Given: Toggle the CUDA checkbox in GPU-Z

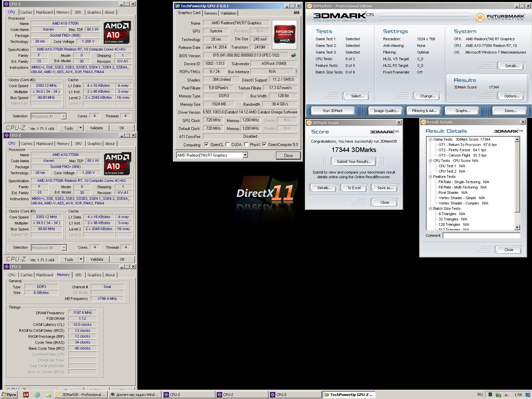Looking at the screenshot, I should point(227,144).
